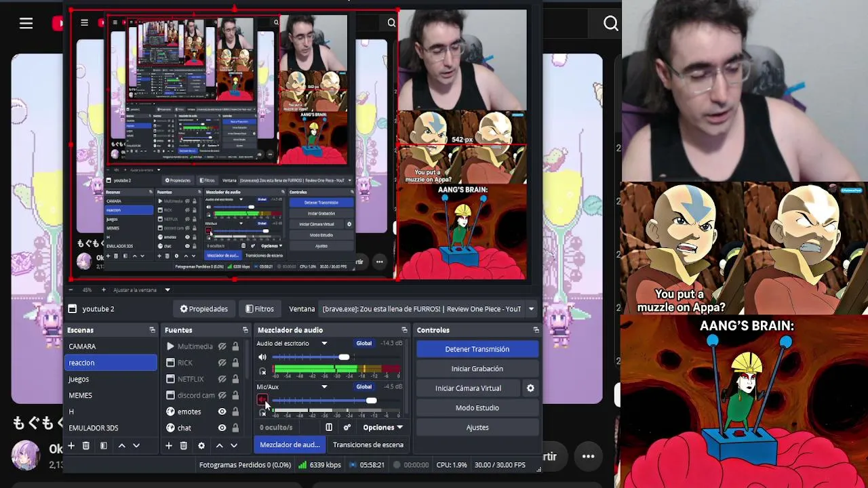Image resolution: width=868 pixels, height=488 pixels.
Task: Toggle lock on the emotes source
Action: point(235,411)
